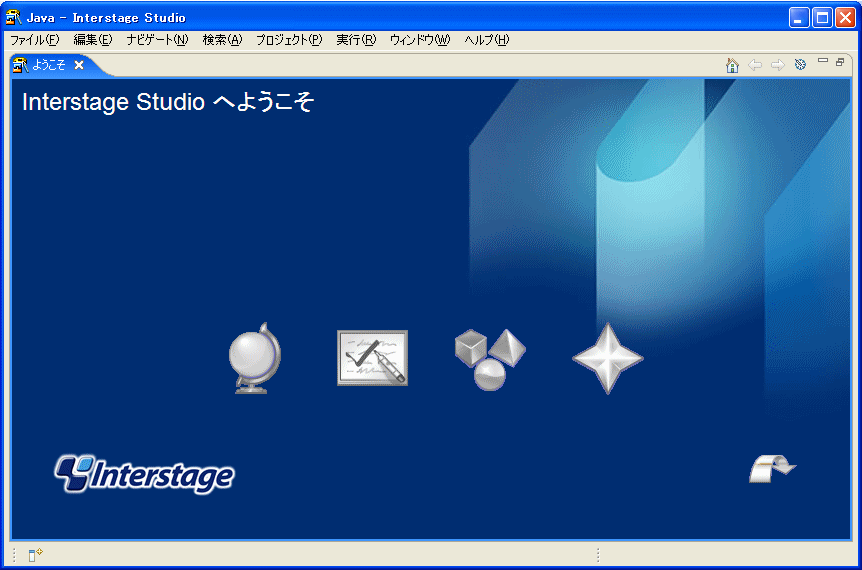The width and height of the screenshot is (862, 570).
Task: Go to Workbench via curved arrow icon
Action: (x=772, y=469)
